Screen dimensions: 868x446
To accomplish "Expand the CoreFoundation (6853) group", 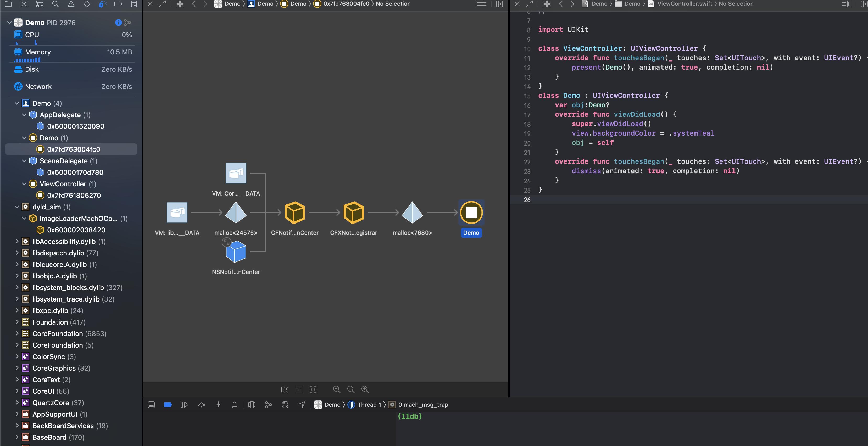I will pos(17,333).
